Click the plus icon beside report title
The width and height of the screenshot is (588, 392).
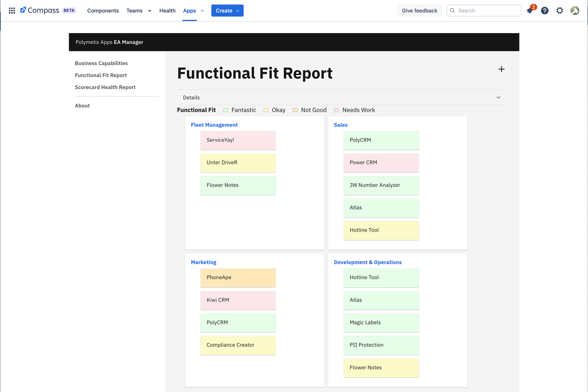[x=501, y=69]
